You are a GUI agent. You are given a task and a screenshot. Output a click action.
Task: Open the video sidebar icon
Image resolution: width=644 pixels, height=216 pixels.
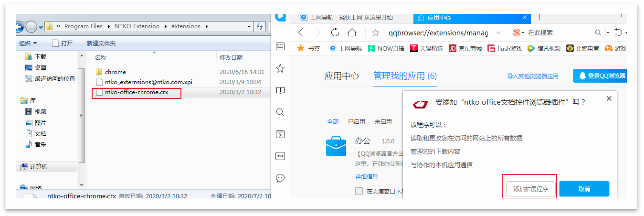[x=280, y=134]
